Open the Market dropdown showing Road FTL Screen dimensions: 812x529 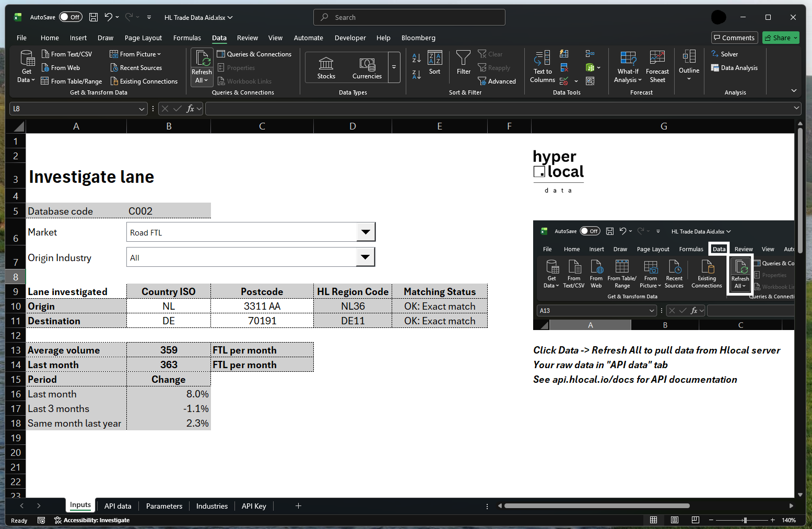366,232
